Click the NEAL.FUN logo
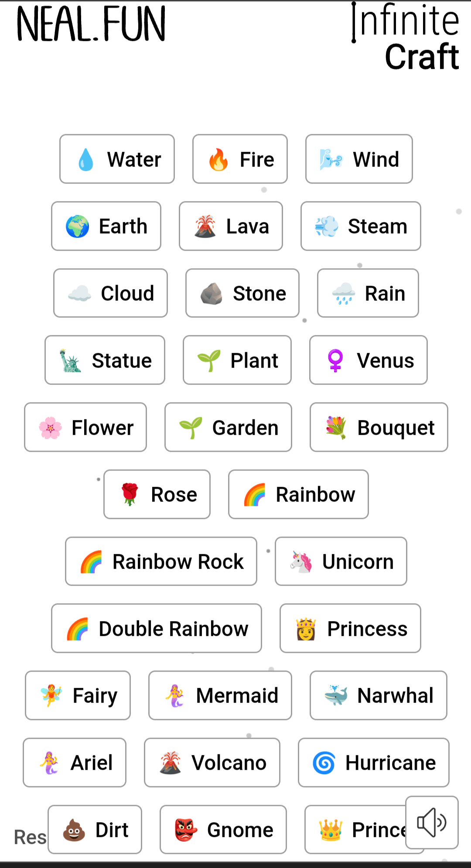The width and height of the screenshot is (471, 868). [91, 24]
